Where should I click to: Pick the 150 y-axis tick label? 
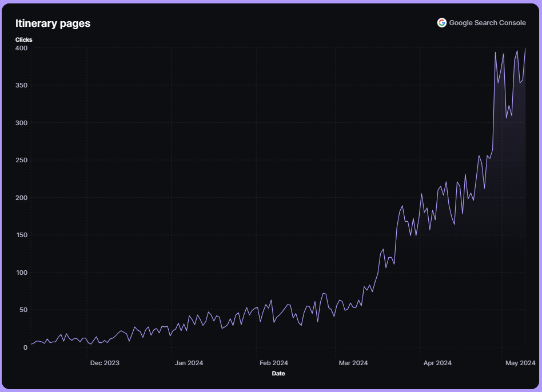21,235
